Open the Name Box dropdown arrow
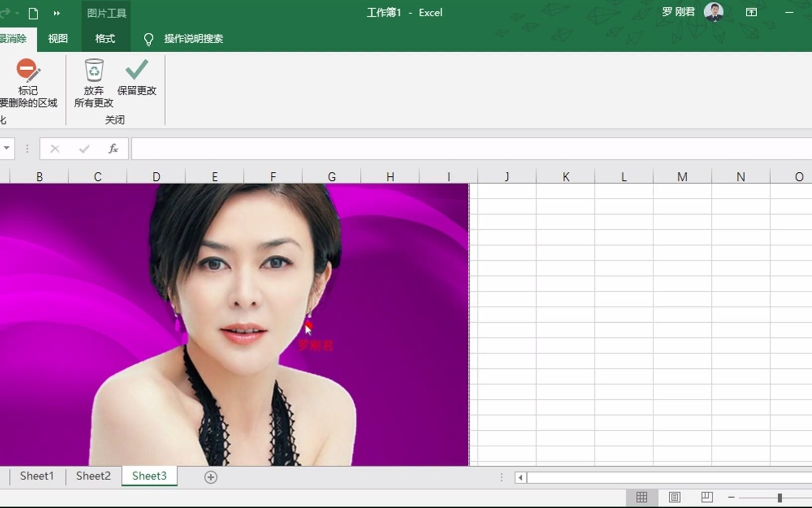The width and height of the screenshot is (812, 508). (7, 148)
